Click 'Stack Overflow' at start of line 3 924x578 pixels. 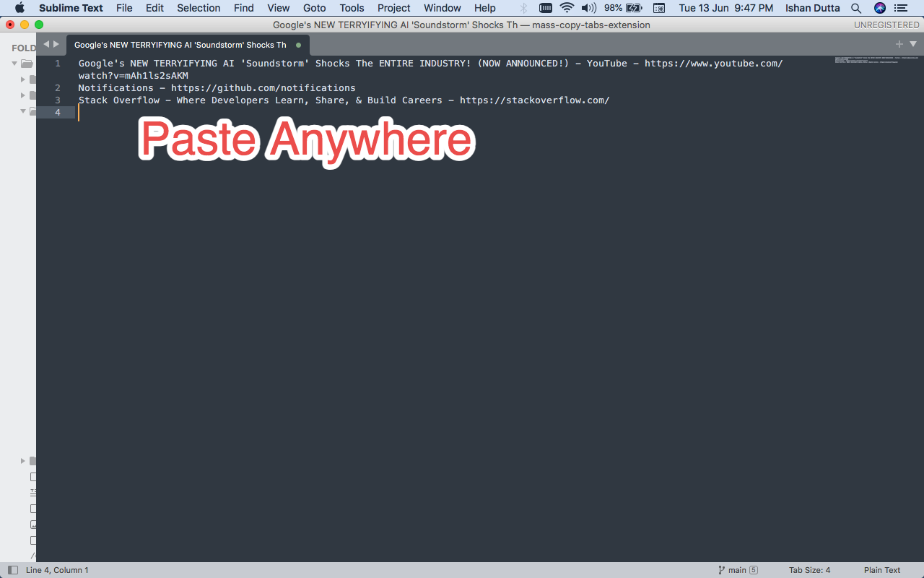point(119,100)
